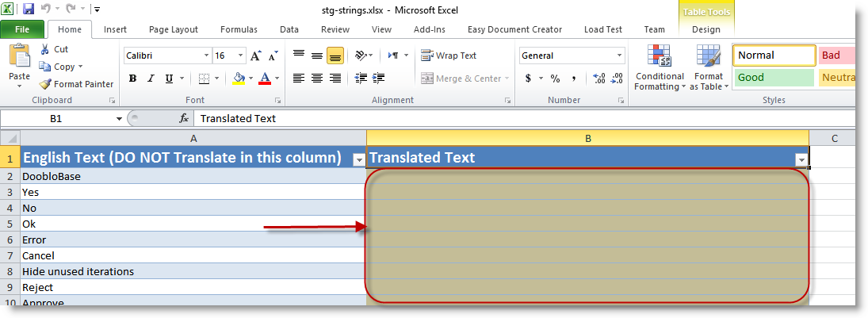Click the text direction paragraph icon
Screen dimensions: 868x318
394,56
